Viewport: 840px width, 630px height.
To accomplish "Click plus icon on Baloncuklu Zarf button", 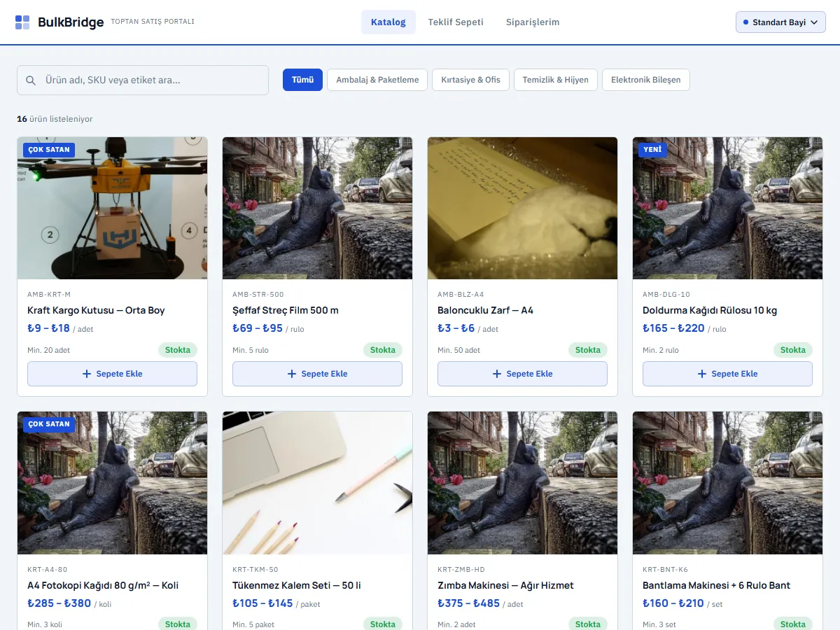I will [x=497, y=374].
